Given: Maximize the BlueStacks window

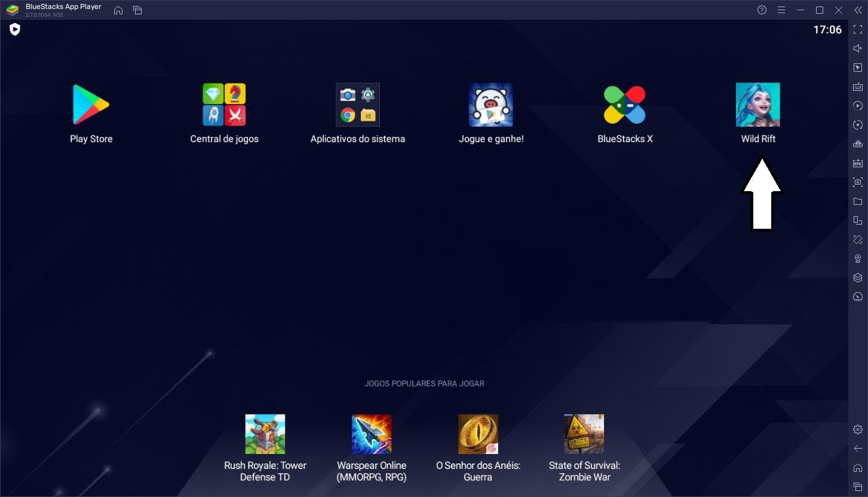Looking at the screenshot, I should [820, 10].
